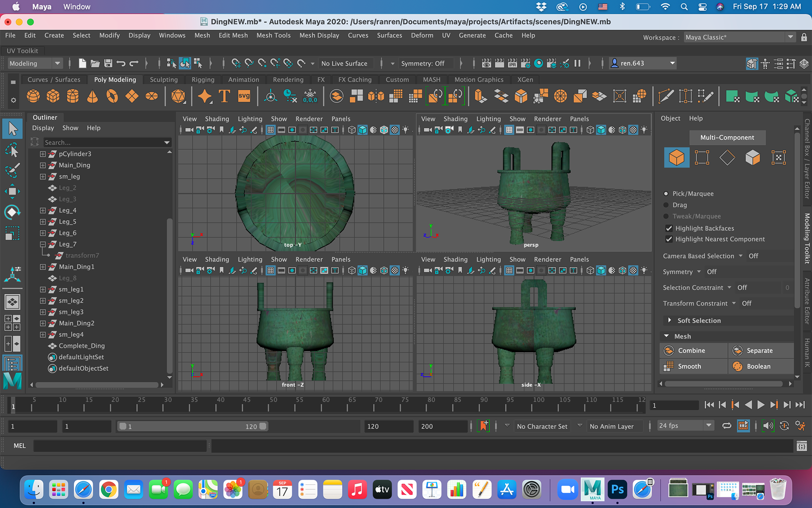Viewport: 812px width, 508px height.
Task: Select the Move tool in the toolbox
Action: coord(12,191)
